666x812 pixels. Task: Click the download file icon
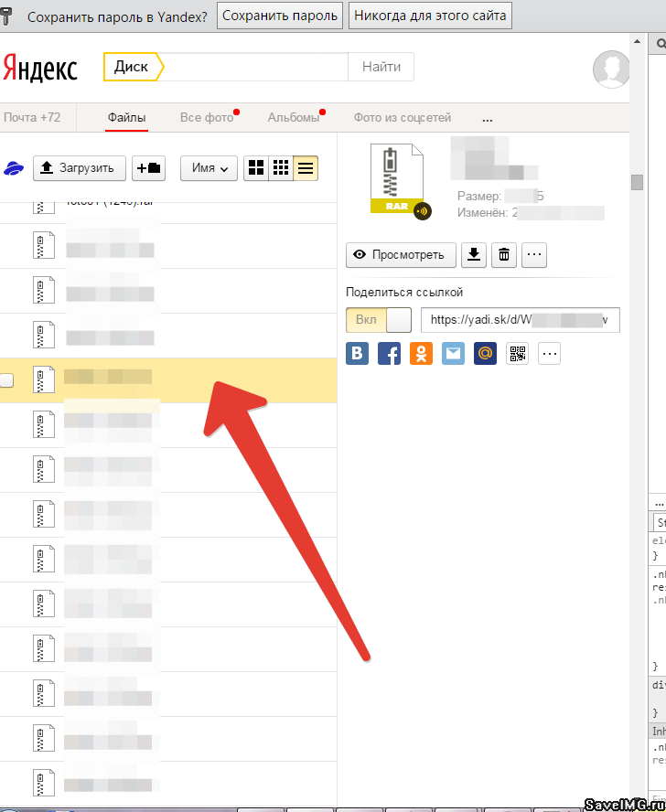(473, 255)
